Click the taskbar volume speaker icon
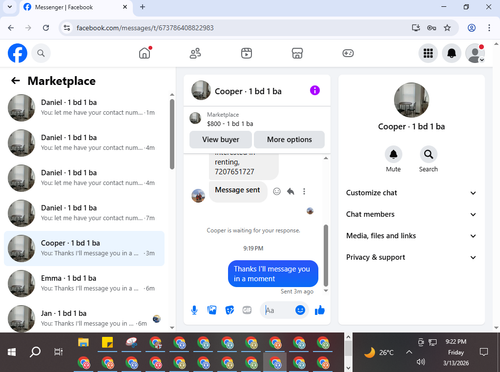 coord(421,362)
